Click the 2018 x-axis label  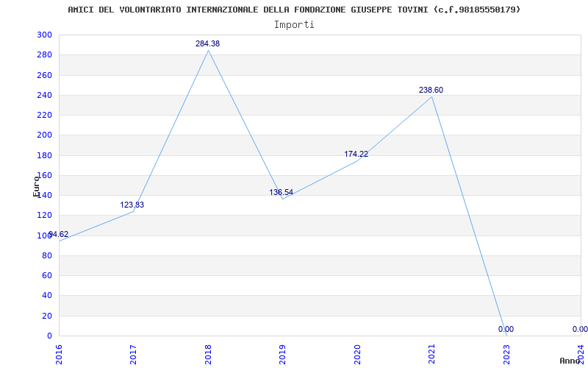pyautogui.click(x=208, y=354)
